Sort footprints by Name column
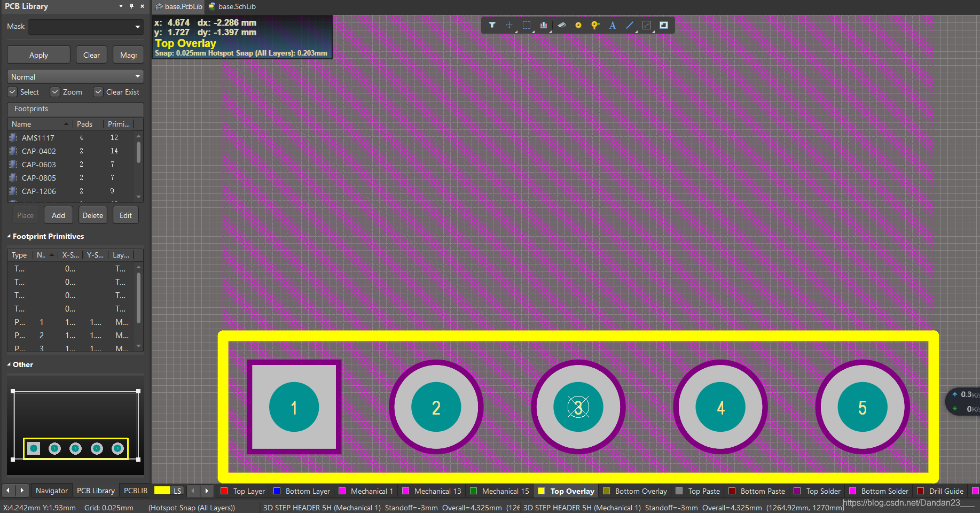980x513 pixels. [40, 124]
